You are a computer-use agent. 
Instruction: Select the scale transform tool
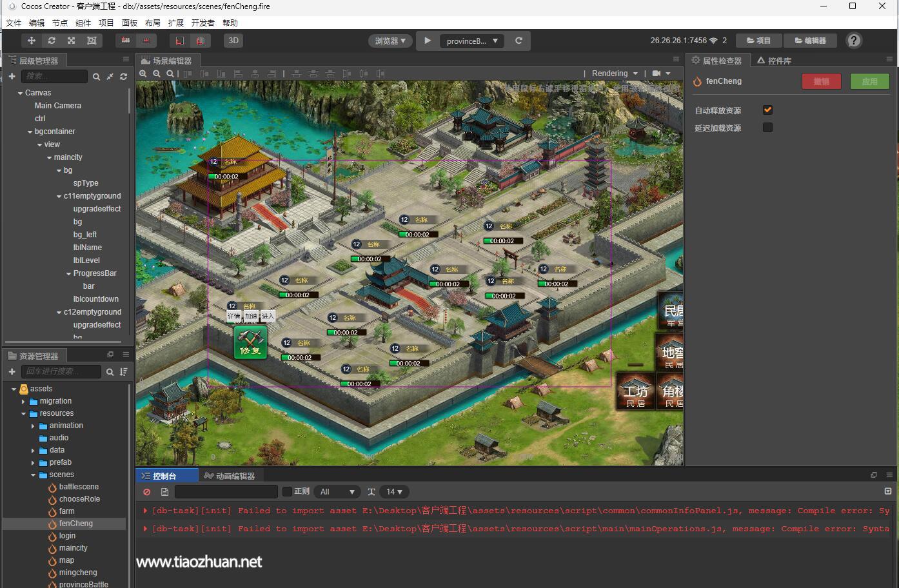(x=72, y=41)
